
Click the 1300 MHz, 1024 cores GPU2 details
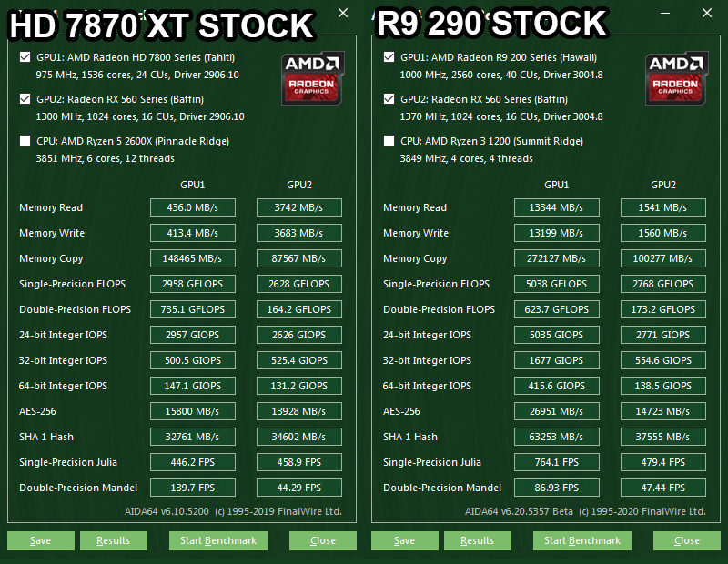coord(140,116)
